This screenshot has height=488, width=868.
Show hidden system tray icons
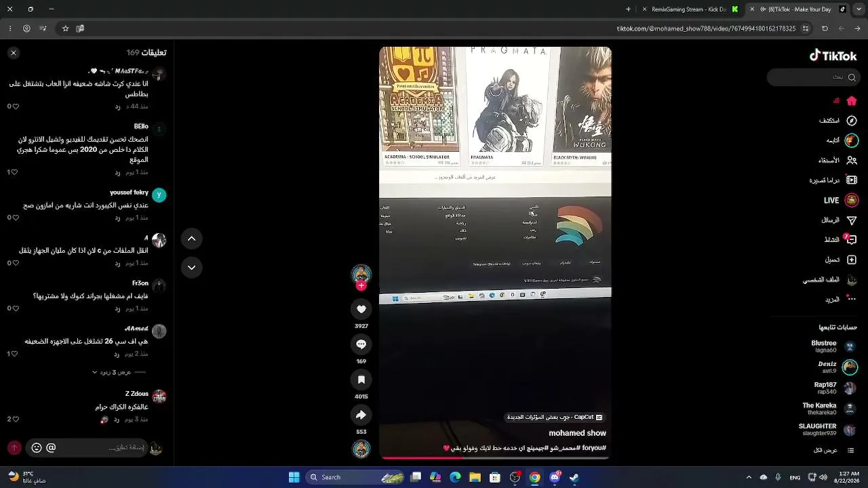749,477
